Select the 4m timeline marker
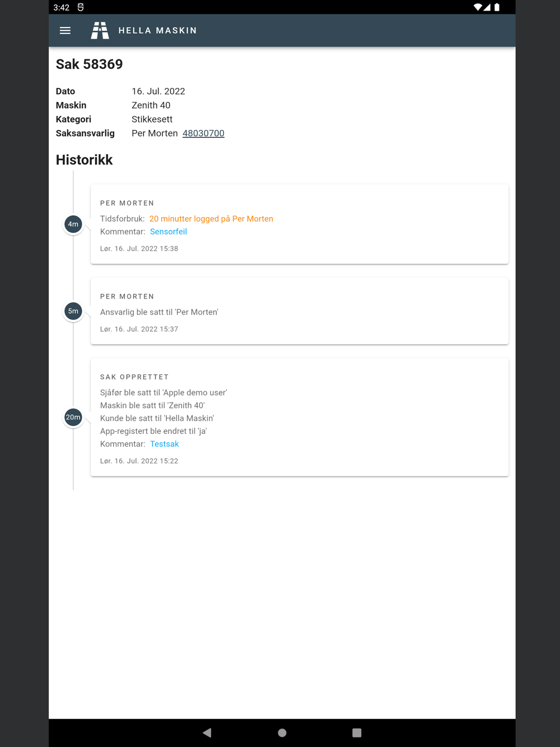Image resolution: width=560 pixels, height=747 pixels. click(x=73, y=224)
